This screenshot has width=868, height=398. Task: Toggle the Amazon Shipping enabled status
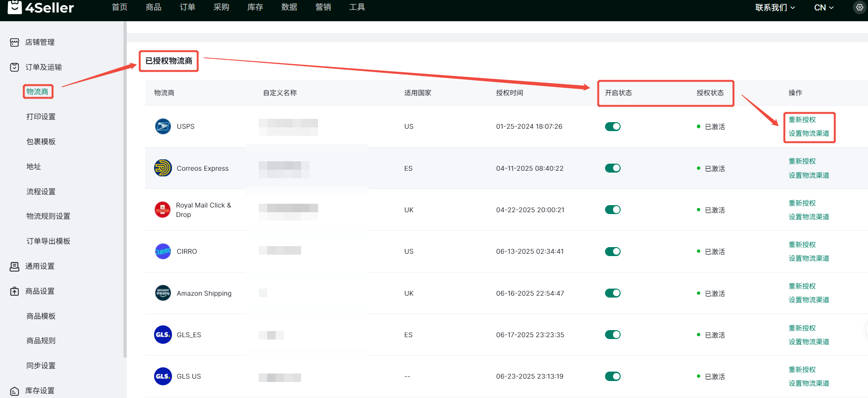(x=613, y=293)
